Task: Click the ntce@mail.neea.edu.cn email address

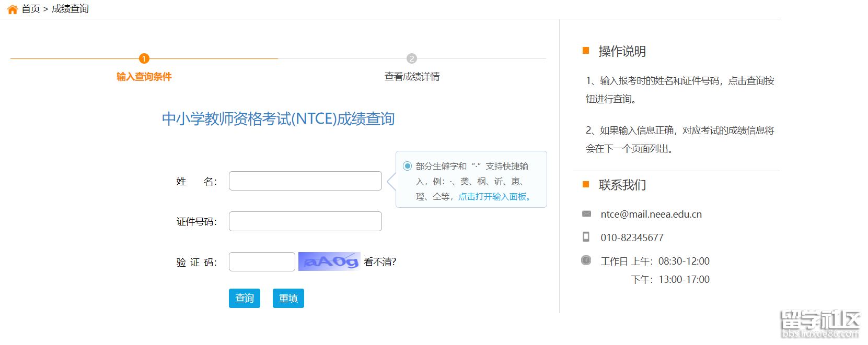Action: [651, 214]
